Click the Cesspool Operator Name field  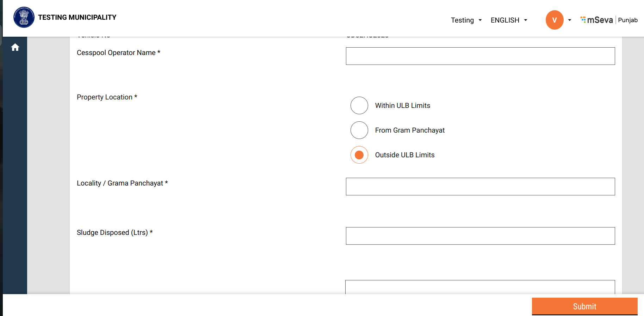[x=480, y=56]
